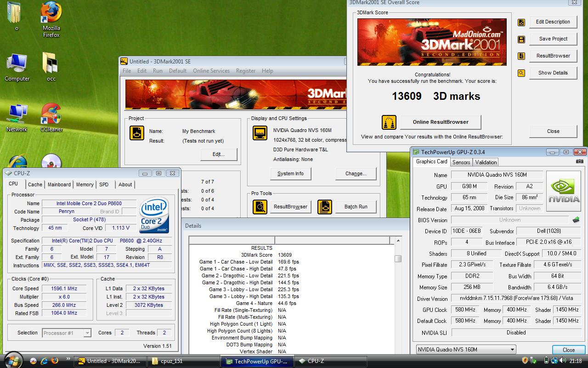Click the Show Details button
The height and width of the screenshot is (368, 588).
click(553, 73)
